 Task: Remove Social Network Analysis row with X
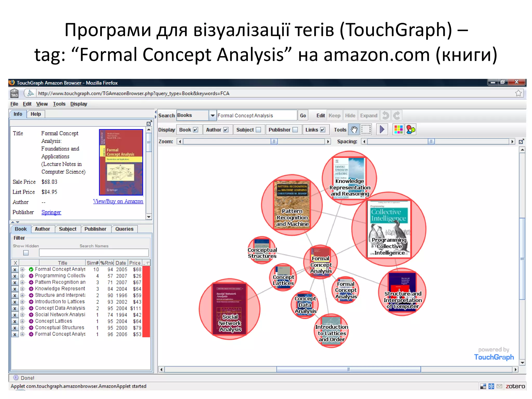[15, 315]
